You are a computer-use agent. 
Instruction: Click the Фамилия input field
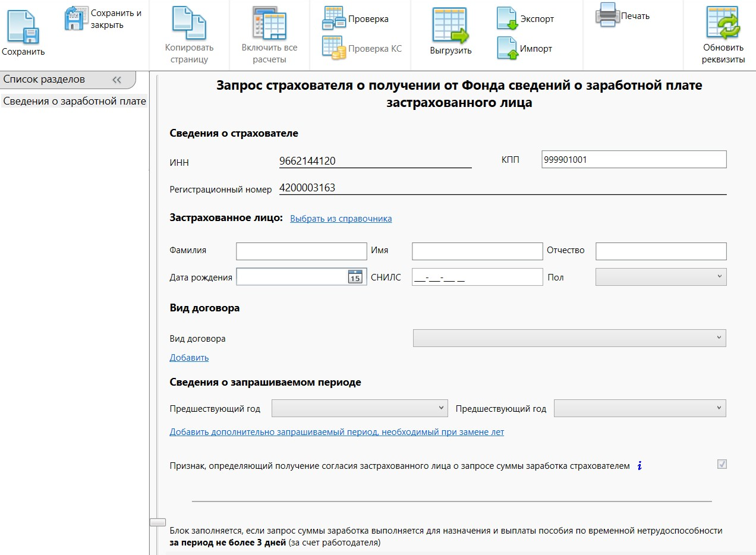click(x=301, y=251)
